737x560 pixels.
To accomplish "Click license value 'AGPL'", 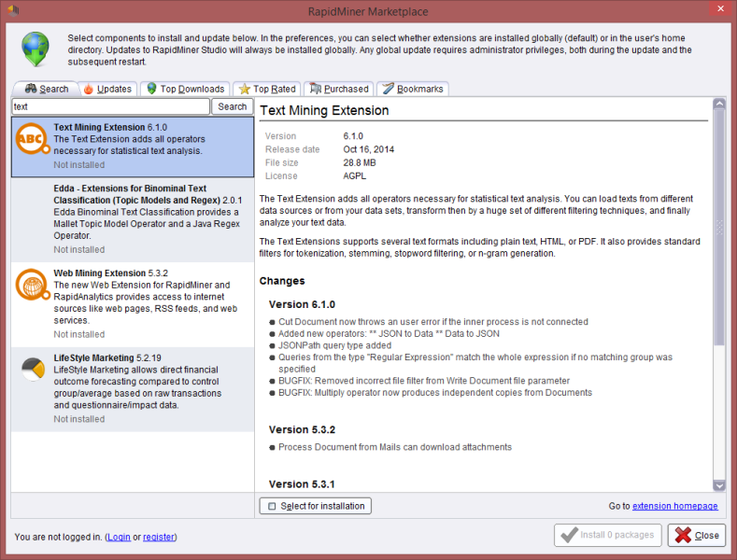I will pyautogui.click(x=354, y=175).
